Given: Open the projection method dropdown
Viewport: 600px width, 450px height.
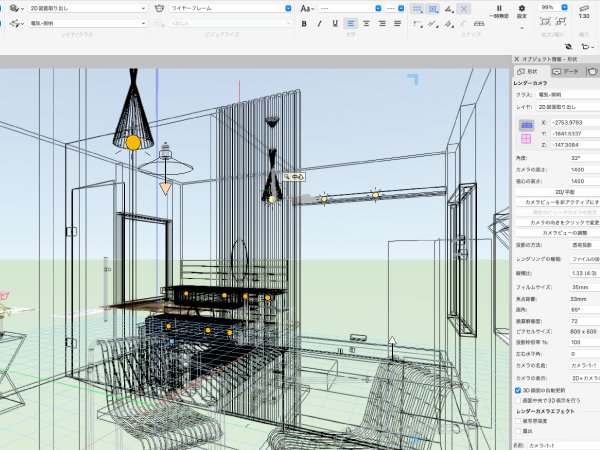Looking at the screenshot, I should [x=585, y=245].
